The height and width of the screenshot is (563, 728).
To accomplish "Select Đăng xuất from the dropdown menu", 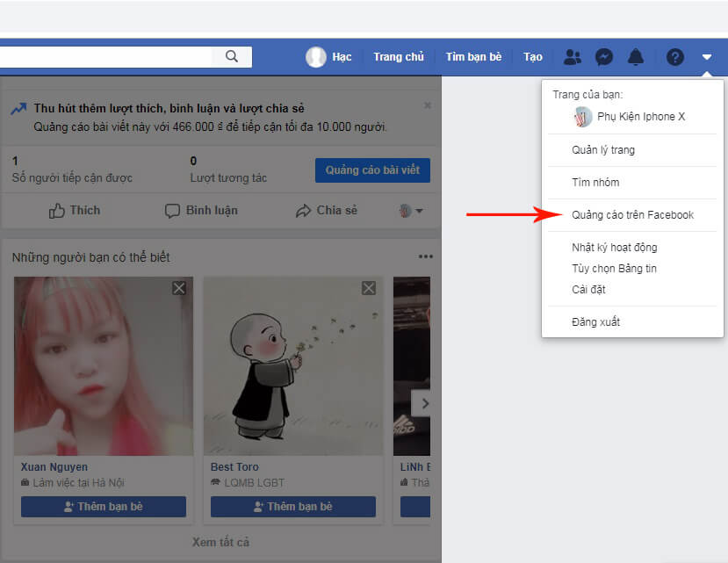I will pos(597,321).
